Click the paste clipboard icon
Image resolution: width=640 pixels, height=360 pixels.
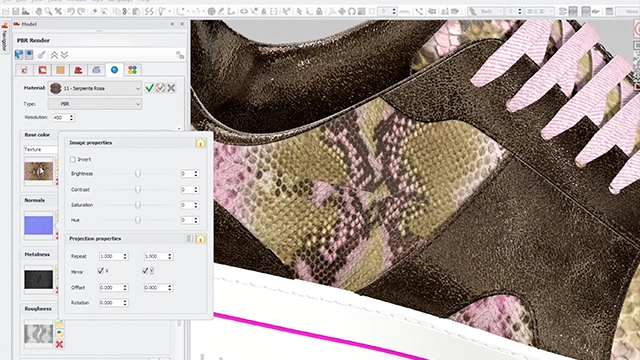[x=137, y=11]
